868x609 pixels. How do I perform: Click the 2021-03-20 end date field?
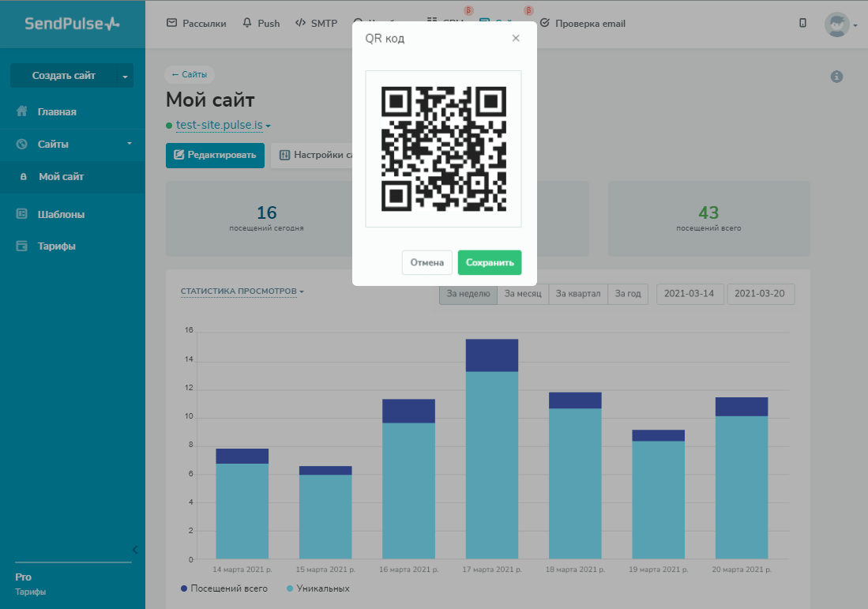(760, 293)
